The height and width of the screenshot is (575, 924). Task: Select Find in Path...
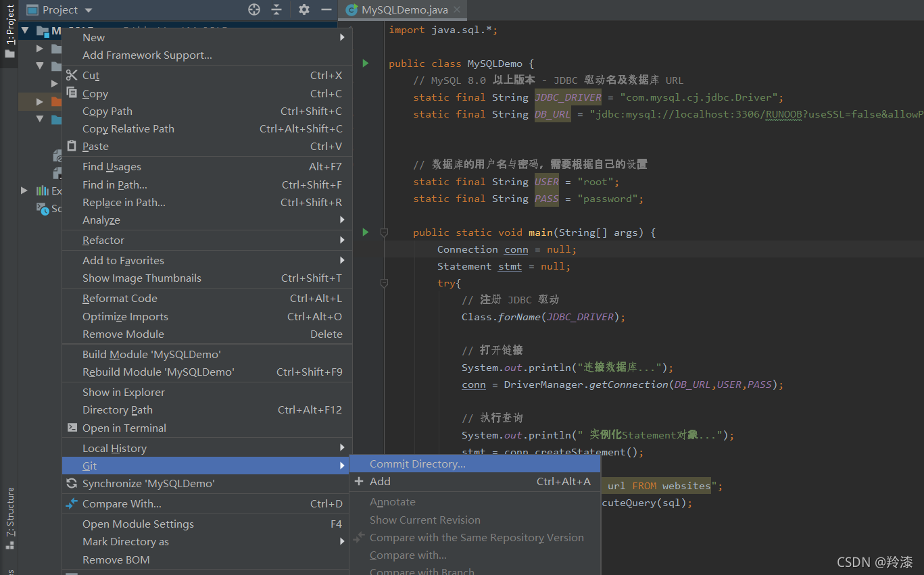pyautogui.click(x=207, y=184)
